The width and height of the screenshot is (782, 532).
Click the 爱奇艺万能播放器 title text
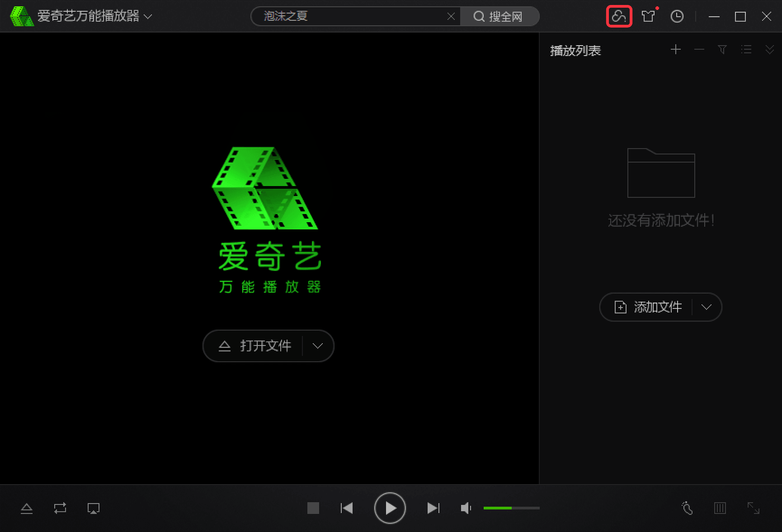pos(88,16)
